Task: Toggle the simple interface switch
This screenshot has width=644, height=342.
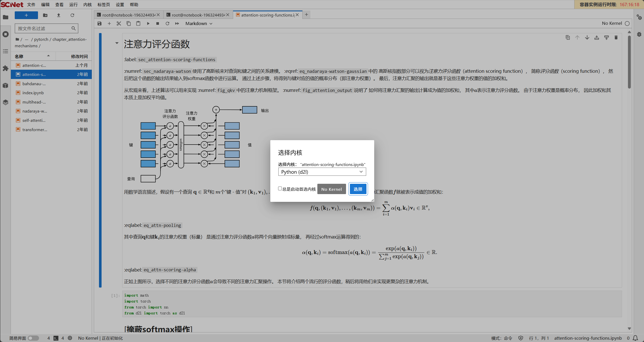Action: (x=33, y=338)
